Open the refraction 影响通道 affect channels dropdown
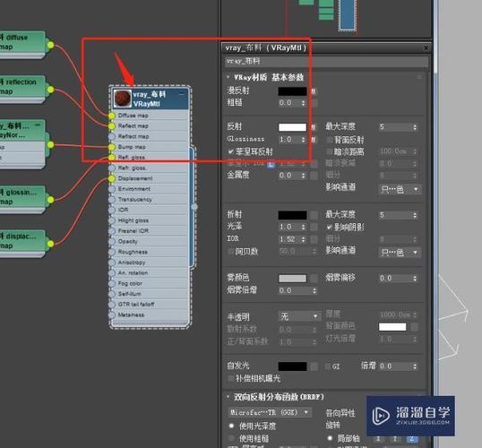Viewport: 482px width, 448px height. coord(400,253)
